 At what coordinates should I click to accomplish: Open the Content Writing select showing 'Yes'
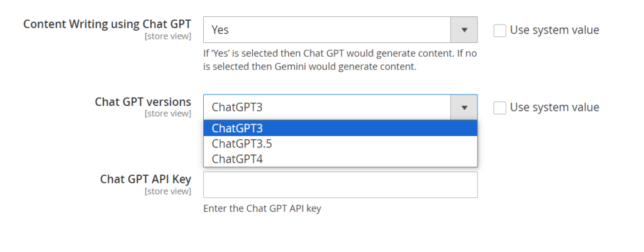[x=327, y=30]
